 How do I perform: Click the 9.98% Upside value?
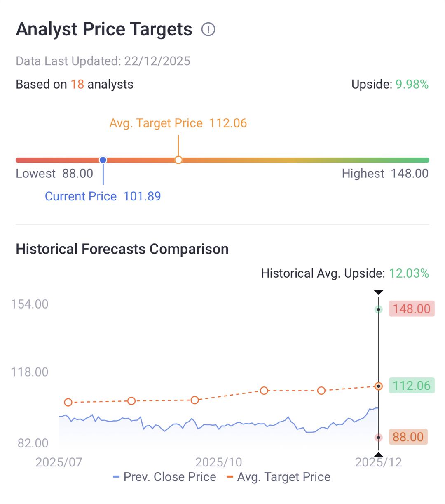(x=412, y=85)
